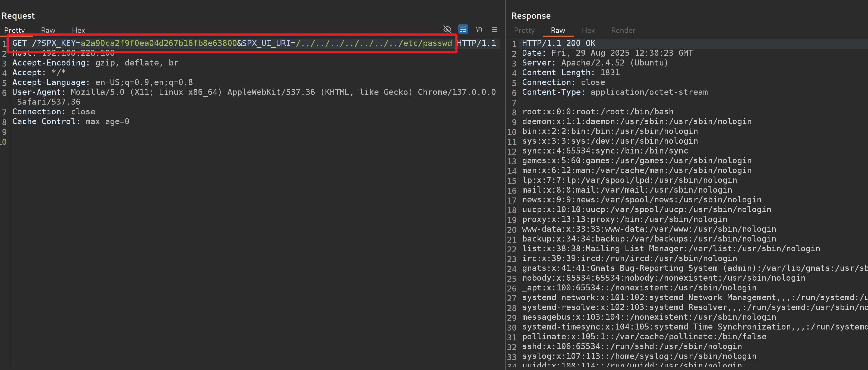Toggle the hide-eye icon in Request toolbar
The image size is (868, 370).
pyautogui.click(x=447, y=29)
